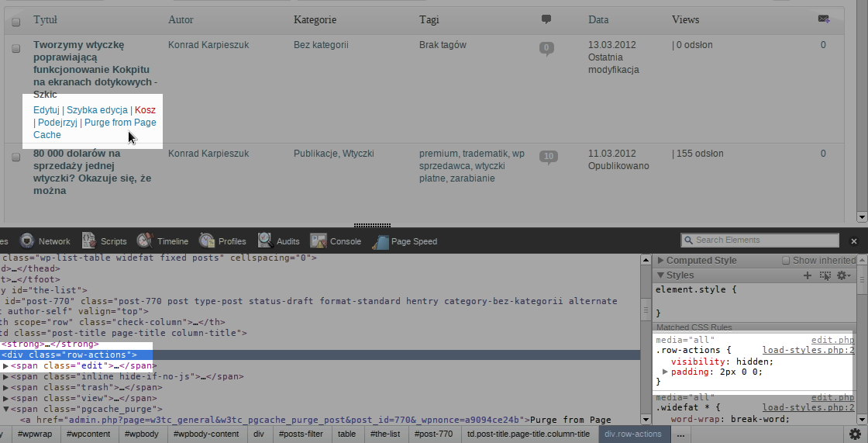Viewport: 868px width, 443px height.
Task: Check the box for the '80 000 dolarów' post
Action: point(16,157)
